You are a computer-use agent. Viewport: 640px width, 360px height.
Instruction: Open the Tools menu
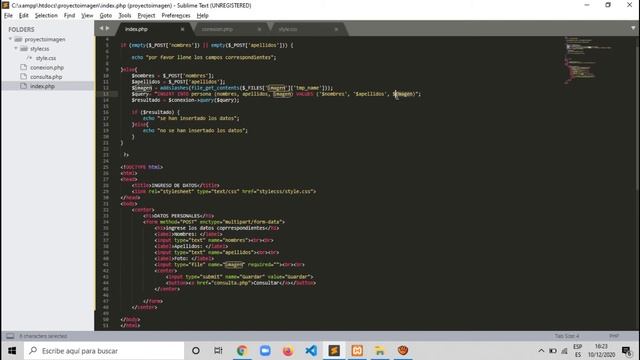[124, 16]
